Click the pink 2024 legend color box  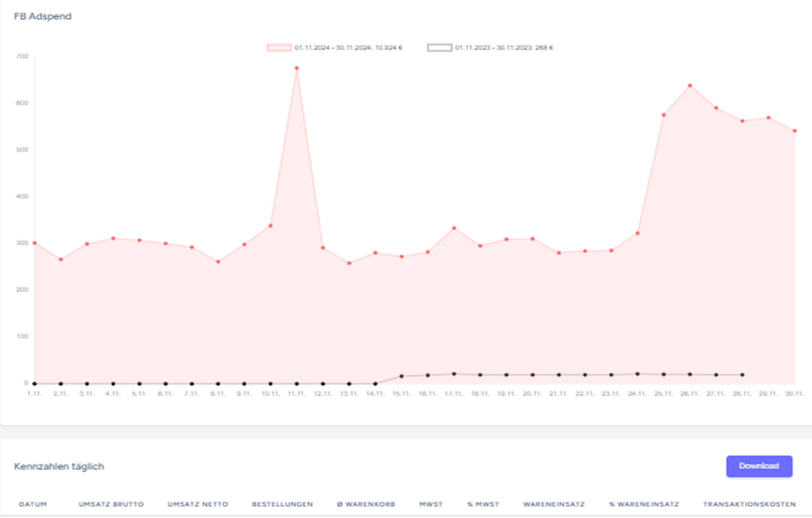click(x=279, y=48)
